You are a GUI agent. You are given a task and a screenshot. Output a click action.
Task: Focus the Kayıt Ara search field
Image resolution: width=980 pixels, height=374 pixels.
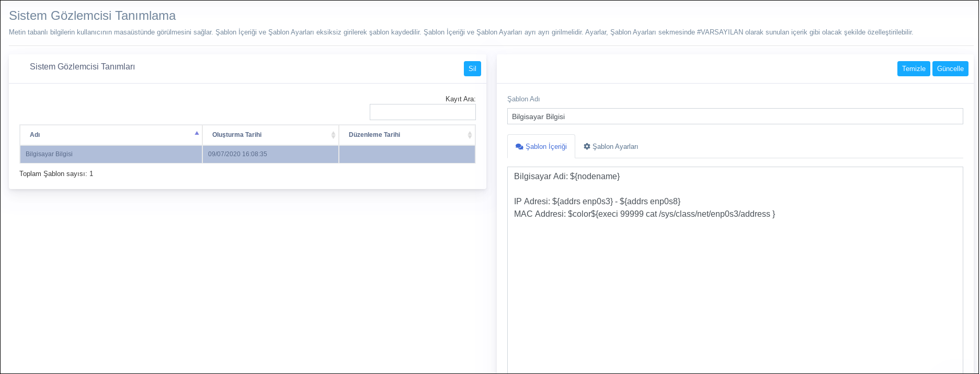[x=422, y=112]
